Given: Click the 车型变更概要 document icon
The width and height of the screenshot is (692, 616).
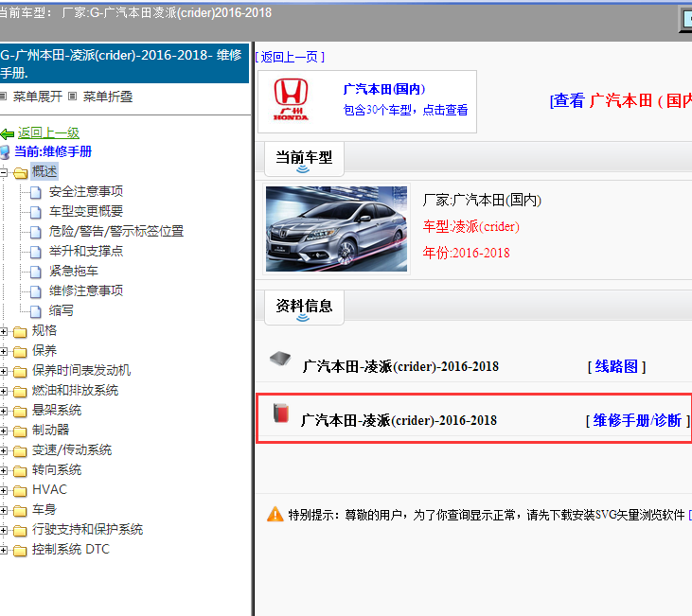Looking at the screenshot, I should [x=36, y=212].
